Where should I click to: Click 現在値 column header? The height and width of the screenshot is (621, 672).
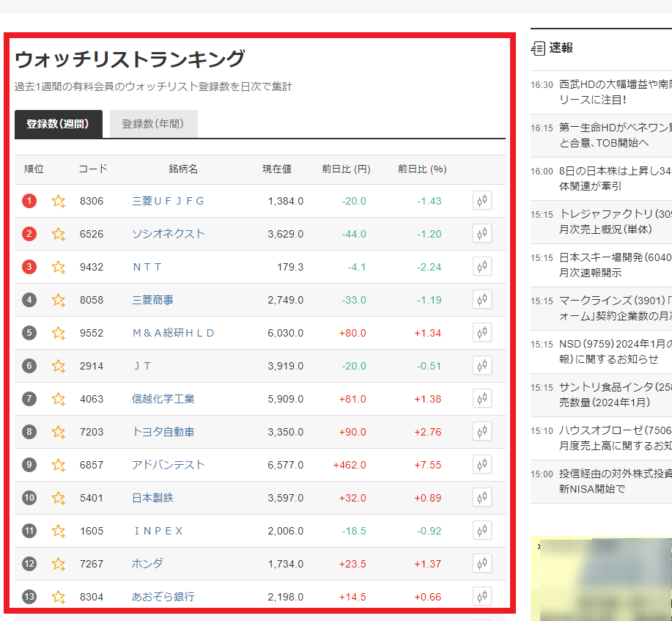277,169
